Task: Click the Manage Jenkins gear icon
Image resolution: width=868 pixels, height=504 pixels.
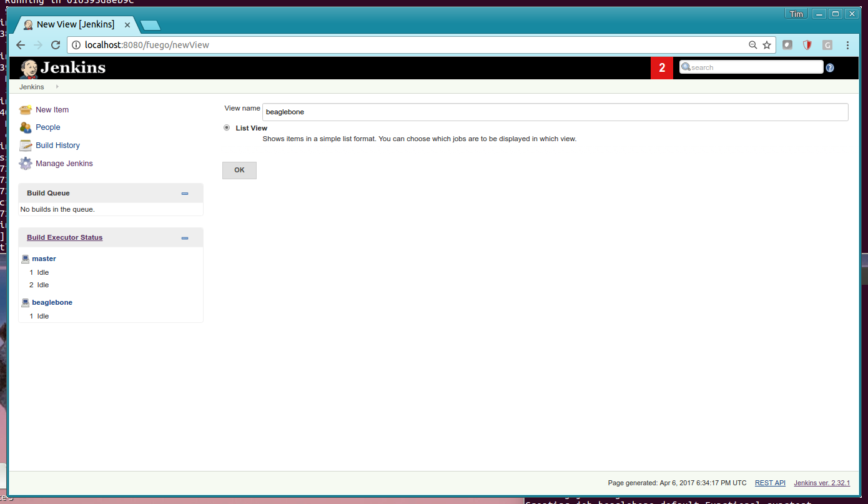Action: point(26,164)
